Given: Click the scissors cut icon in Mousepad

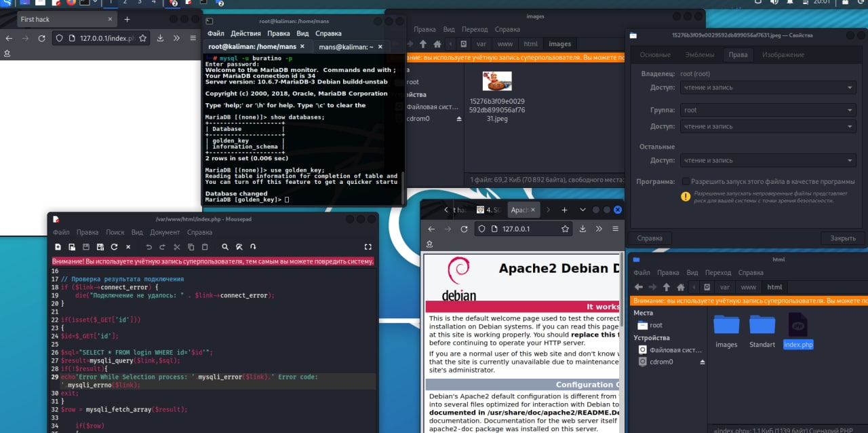Looking at the screenshot, I should point(177,247).
